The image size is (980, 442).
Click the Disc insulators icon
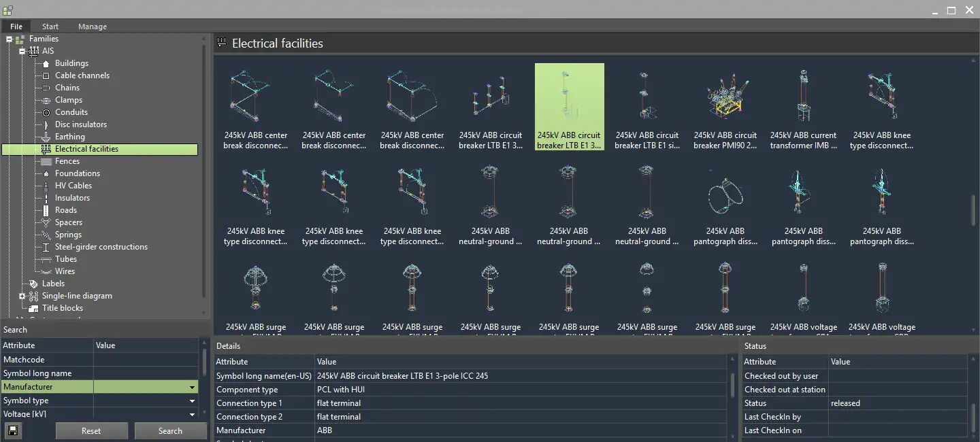46,124
